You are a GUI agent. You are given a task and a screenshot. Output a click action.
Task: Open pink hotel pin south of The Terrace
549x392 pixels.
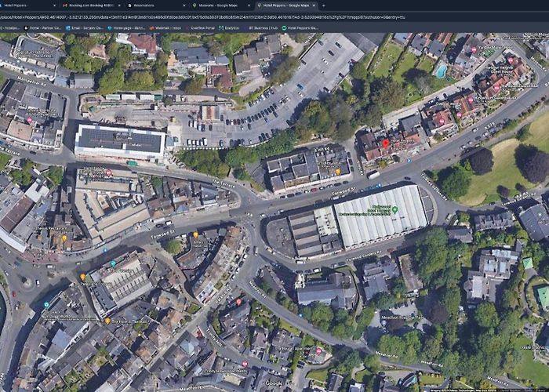[108, 173]
